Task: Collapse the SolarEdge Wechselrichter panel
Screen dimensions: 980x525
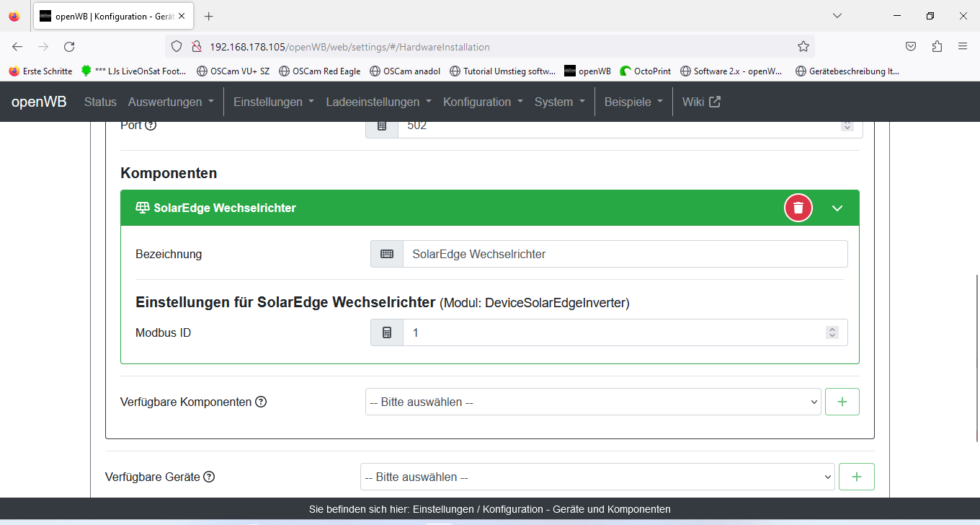Action: (x=837, y=208)
